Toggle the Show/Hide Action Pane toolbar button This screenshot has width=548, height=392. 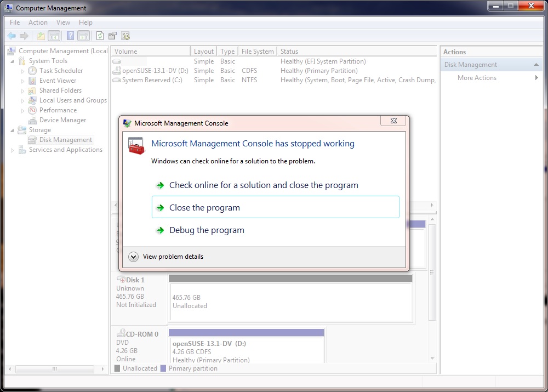point(83,36)
